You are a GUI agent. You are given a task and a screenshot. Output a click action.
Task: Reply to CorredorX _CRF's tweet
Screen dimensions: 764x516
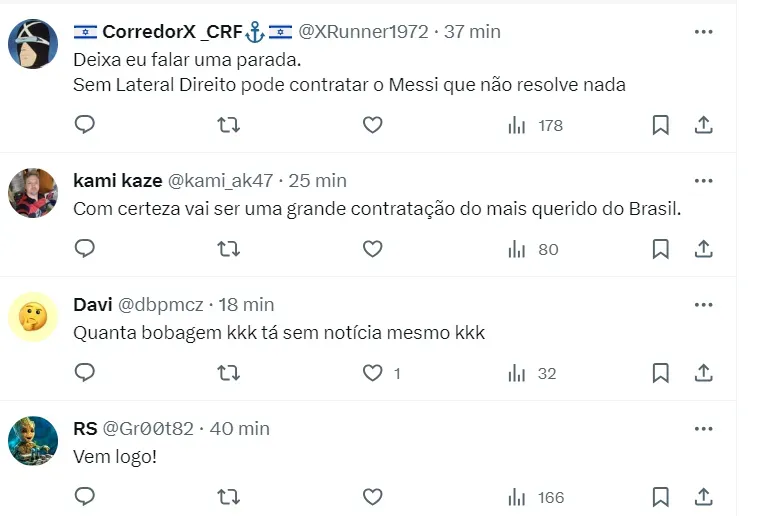86,125
